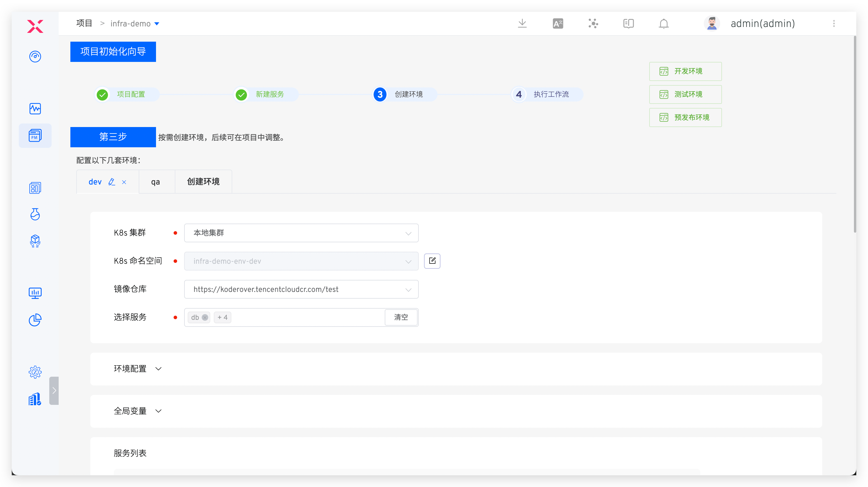Click the pencil icon on dev tab

point(112,182)
